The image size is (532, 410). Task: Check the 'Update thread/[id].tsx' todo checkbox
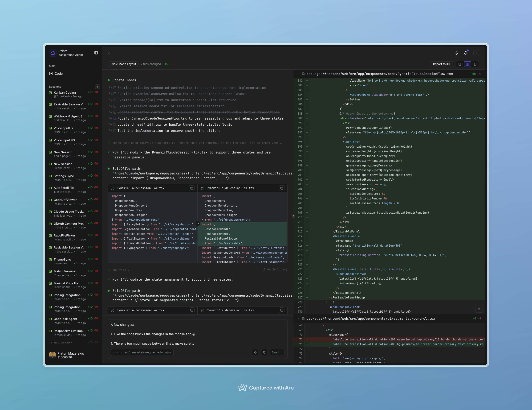click(115, 124)
